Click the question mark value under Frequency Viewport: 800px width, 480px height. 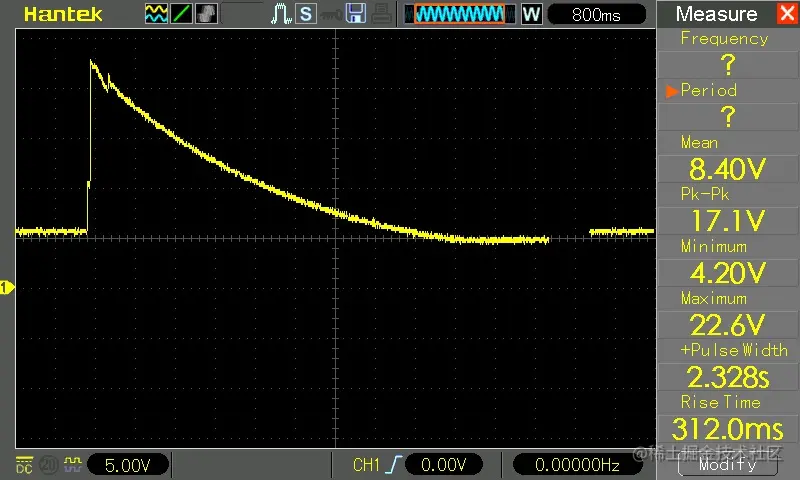[728, 65]
